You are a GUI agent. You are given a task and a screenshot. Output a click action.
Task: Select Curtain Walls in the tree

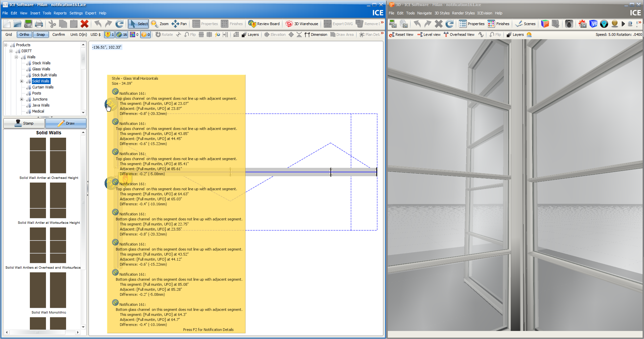click(x=43, y=87)
